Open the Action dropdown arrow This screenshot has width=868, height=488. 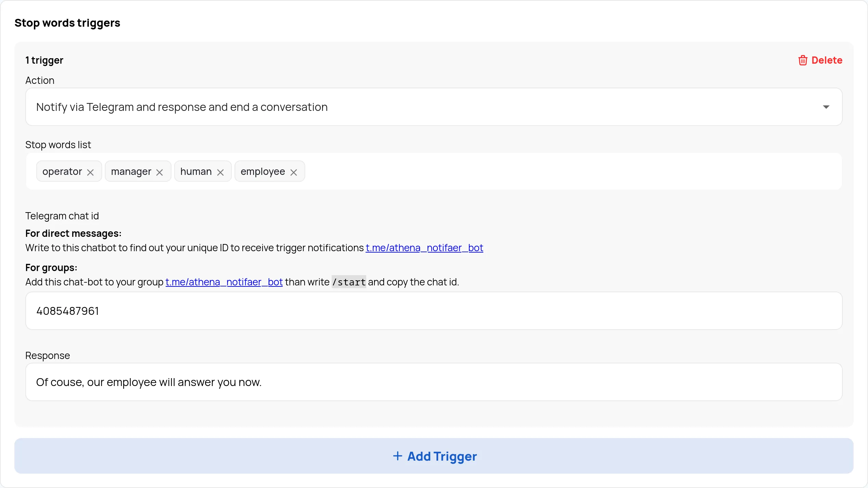[x=826, y=107]
